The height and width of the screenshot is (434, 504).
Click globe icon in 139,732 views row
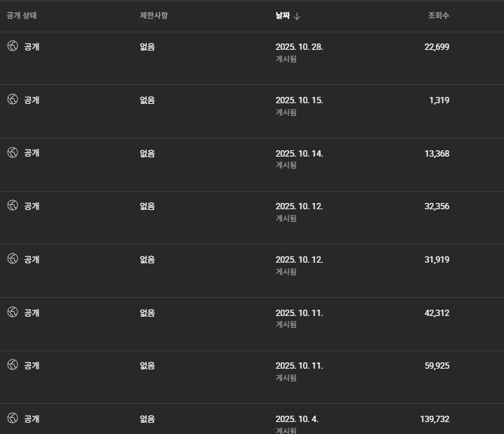12,419
